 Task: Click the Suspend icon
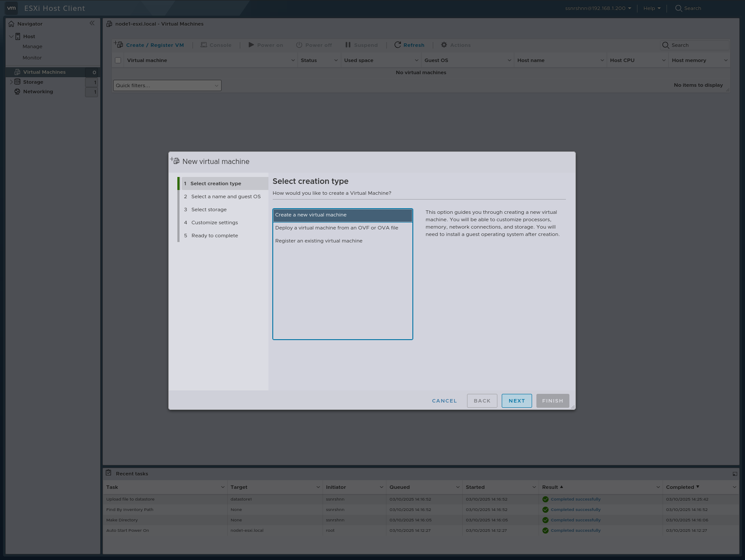(x=347, y=45)
